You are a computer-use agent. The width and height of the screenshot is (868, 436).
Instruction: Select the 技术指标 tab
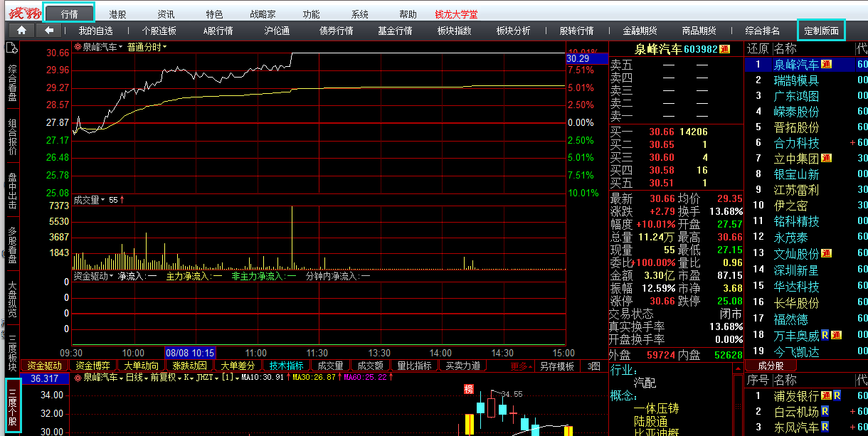tap(286, 366)
